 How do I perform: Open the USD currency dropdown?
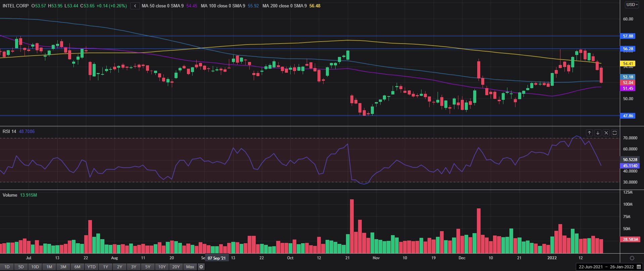632,5
